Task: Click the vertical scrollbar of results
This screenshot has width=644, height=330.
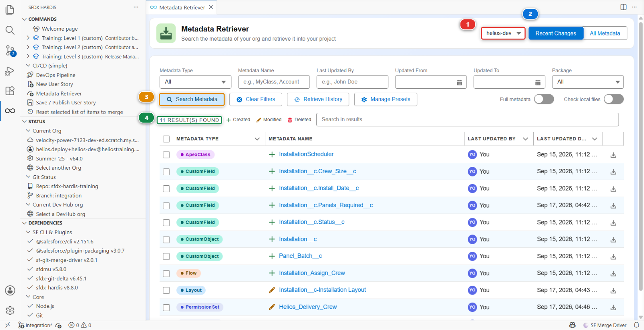Action: pos(641,156)
